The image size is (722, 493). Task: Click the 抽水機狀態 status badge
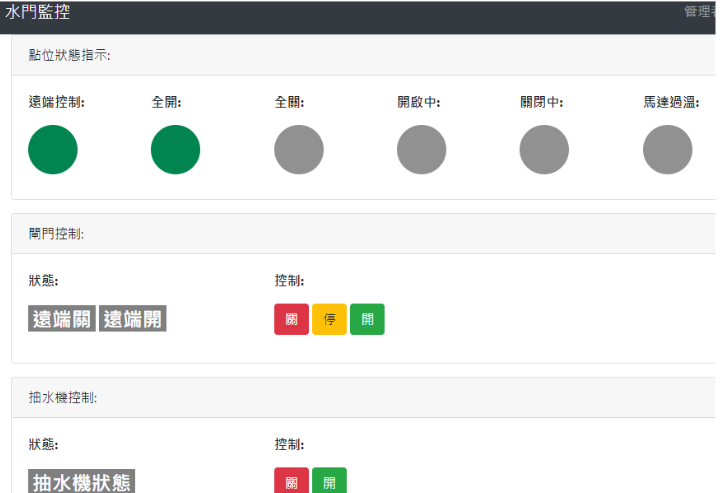coord(82,482)
